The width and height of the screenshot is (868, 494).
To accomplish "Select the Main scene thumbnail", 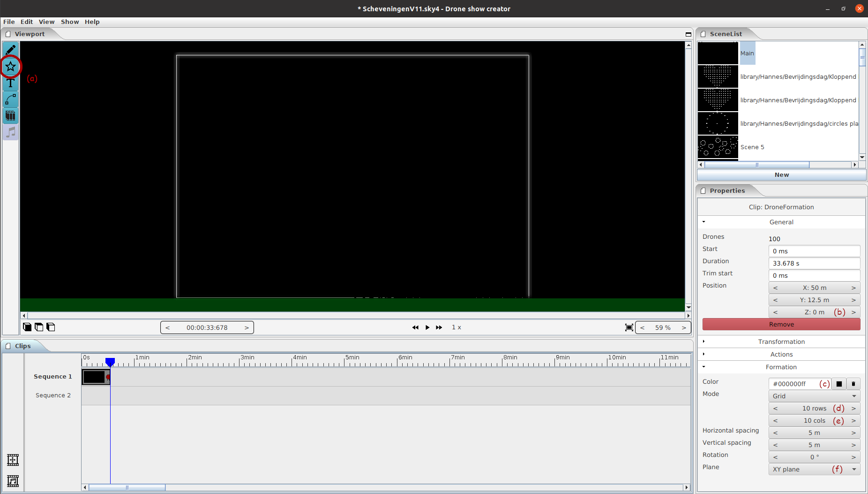I will tap(718, 53).
